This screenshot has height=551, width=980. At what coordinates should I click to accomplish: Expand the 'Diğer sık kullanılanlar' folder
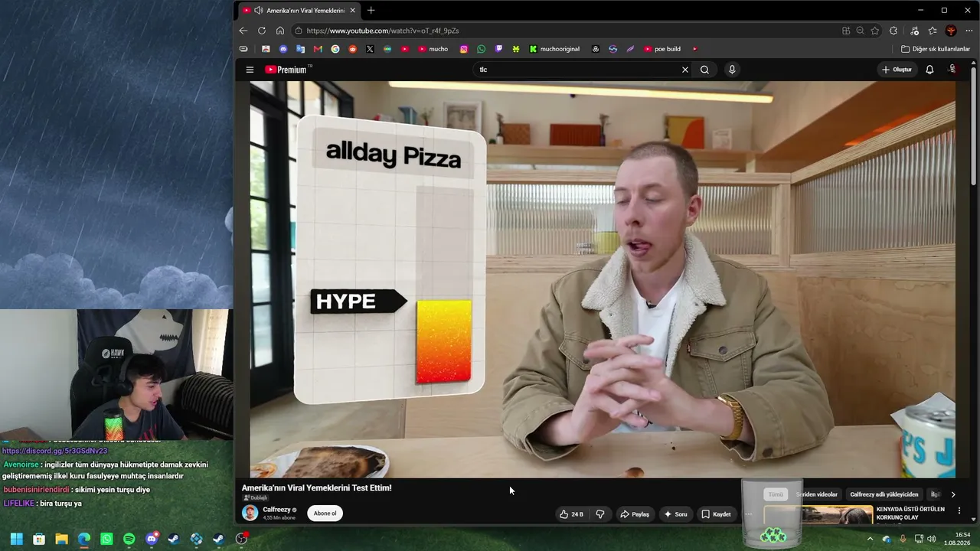click(936, 49)
